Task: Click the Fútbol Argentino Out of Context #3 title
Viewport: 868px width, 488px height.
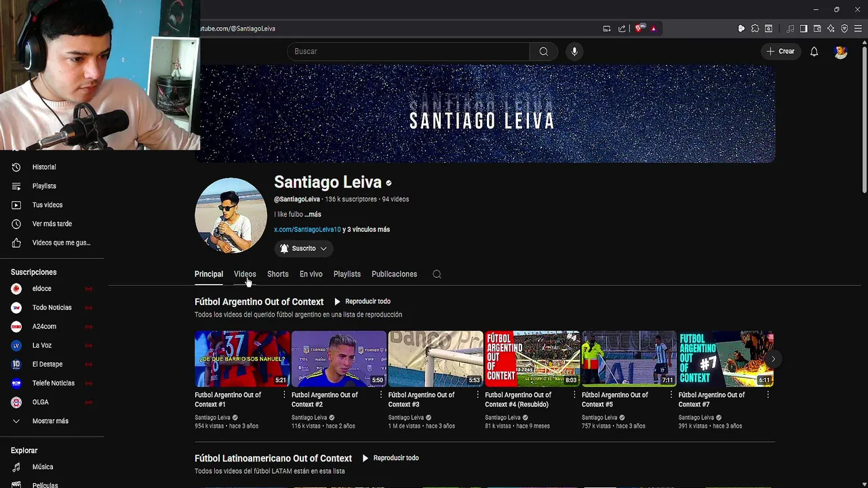Action: (421, 399)
